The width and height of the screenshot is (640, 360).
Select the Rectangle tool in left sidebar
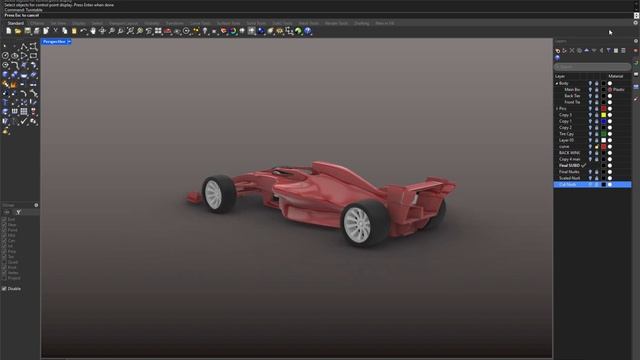coord(33,56)
